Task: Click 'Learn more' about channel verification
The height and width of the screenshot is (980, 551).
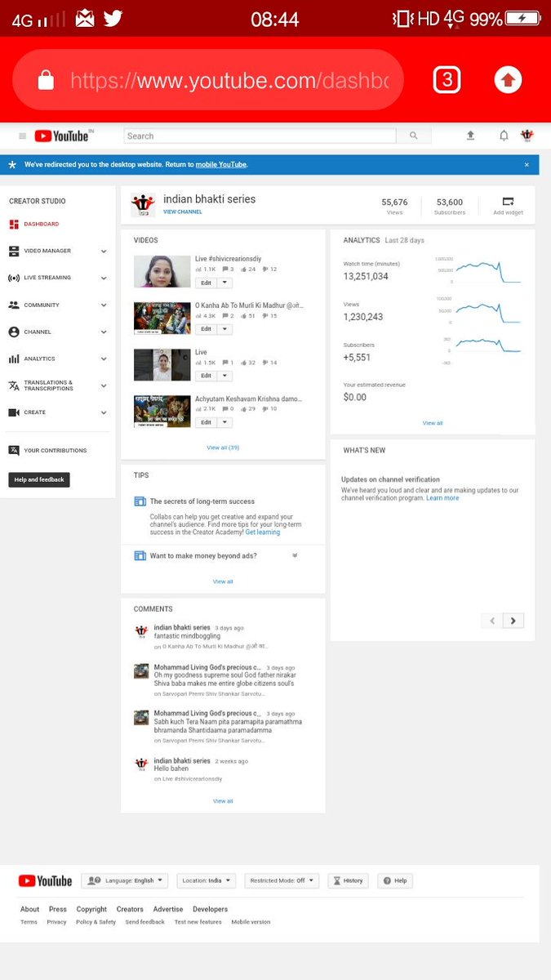Action: pyautogui.click(x=442, y=497)
